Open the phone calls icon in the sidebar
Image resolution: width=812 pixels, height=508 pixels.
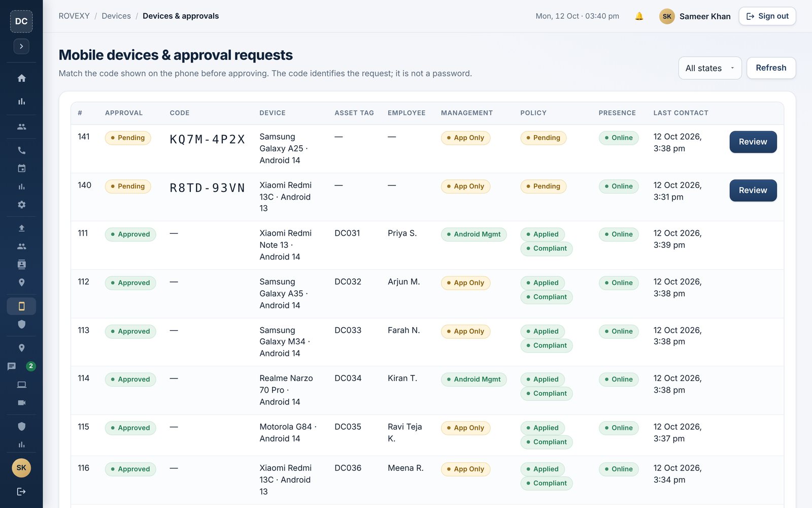pos(21,150)
